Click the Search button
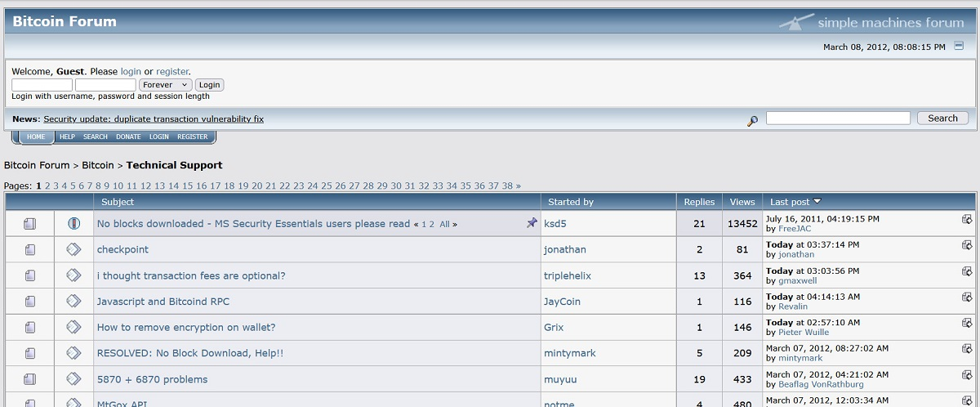This screenshot has width=980, height=407. pyautogui.click(x=942, y=119)
